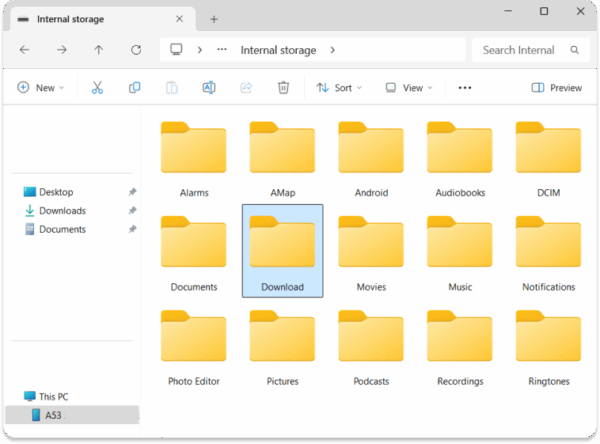This screenshot has width=600, height=444.
Task: Click the Rename icon in toolbar
Action: [209, 88]
